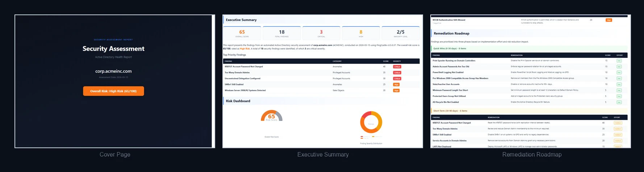The image size is (644, 172).
Task: Click the Critical badge on Too Many Domain Admins
Action: tap(397, 73)
